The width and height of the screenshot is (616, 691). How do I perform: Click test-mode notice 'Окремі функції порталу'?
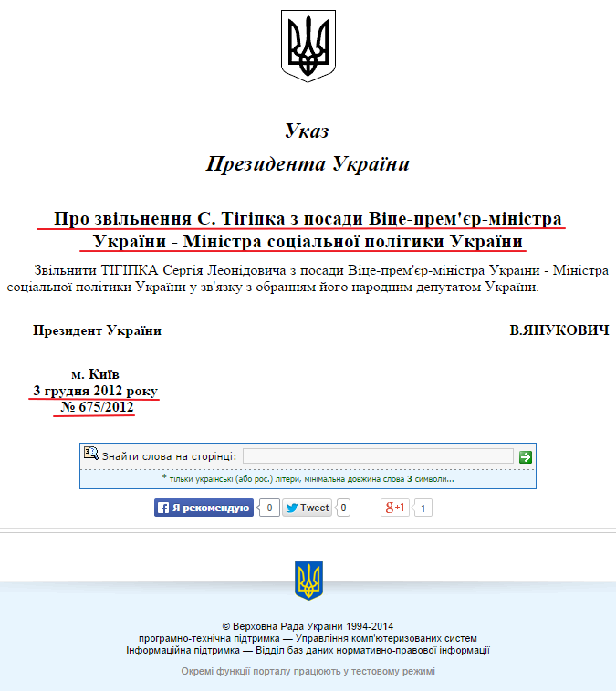(308, 671)
